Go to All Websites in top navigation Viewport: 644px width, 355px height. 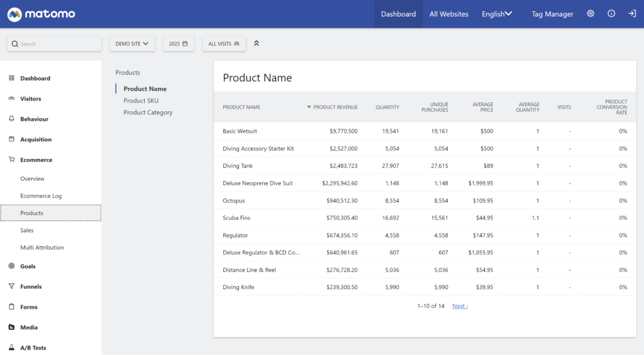coord(449,14)
